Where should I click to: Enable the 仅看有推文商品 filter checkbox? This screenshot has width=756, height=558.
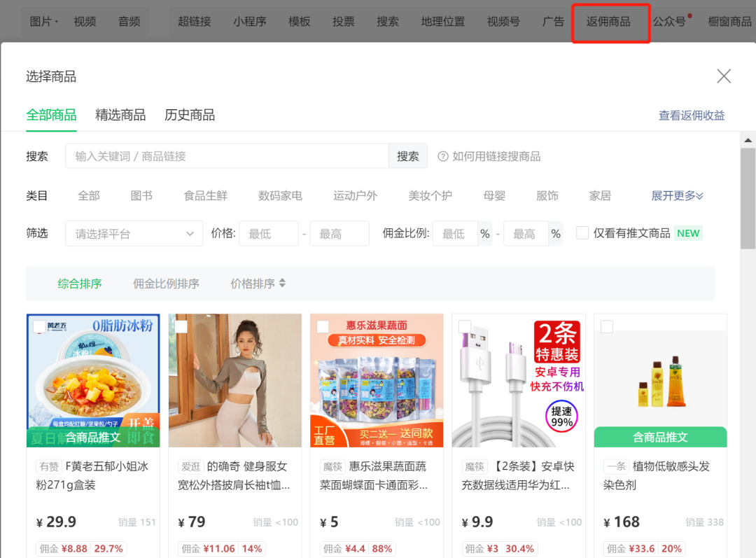click(x=582, y=233)
